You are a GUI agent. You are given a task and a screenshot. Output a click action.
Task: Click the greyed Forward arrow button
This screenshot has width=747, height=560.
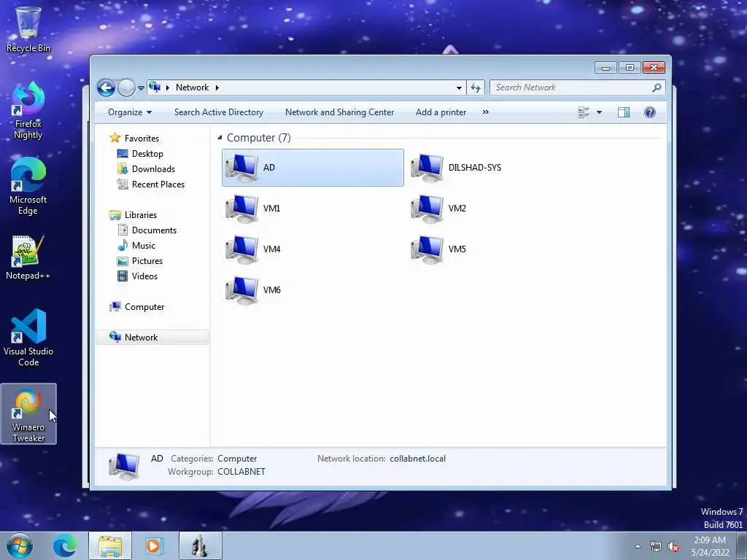tap(126, 87)
